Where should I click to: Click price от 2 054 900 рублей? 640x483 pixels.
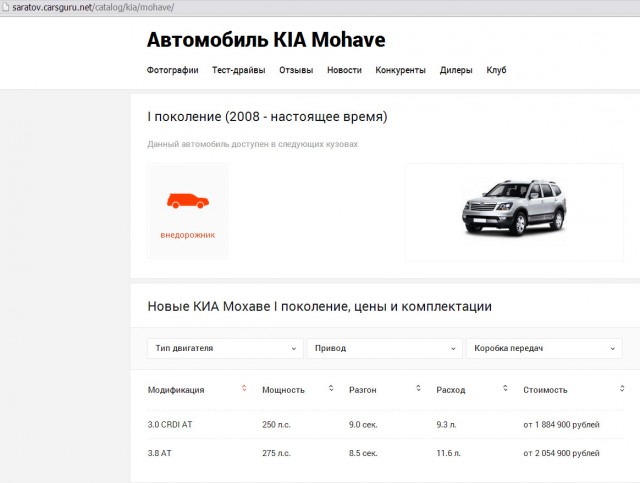point(561,453)
